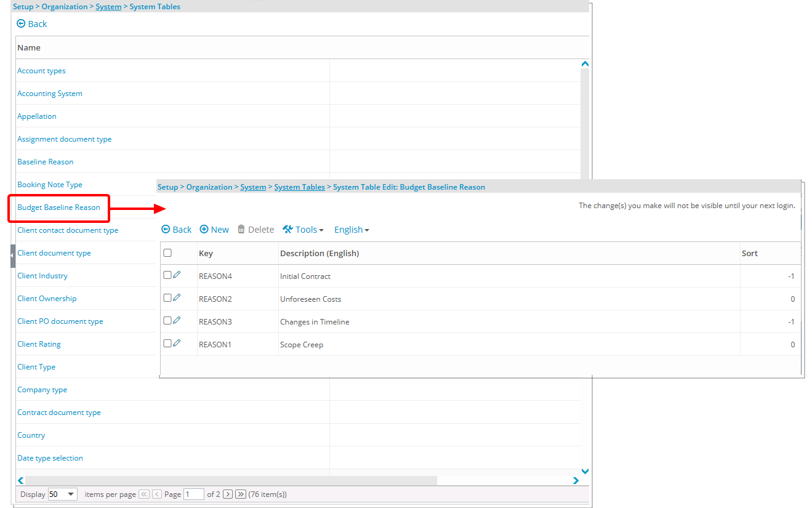Click the Page number input field
812x508 pixels.
[194, 494]
